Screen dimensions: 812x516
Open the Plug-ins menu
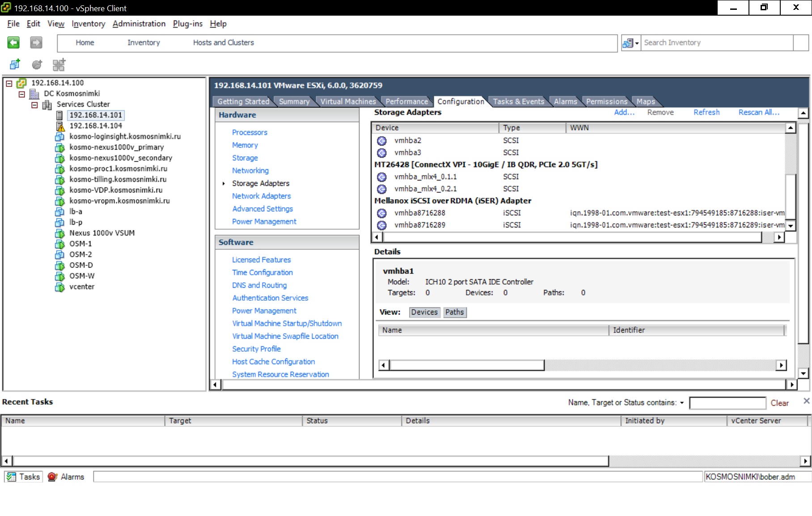click(187, 24)
